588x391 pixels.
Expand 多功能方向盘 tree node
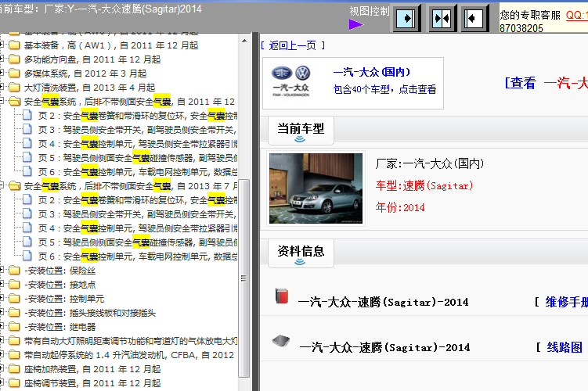tap(2, 59)
